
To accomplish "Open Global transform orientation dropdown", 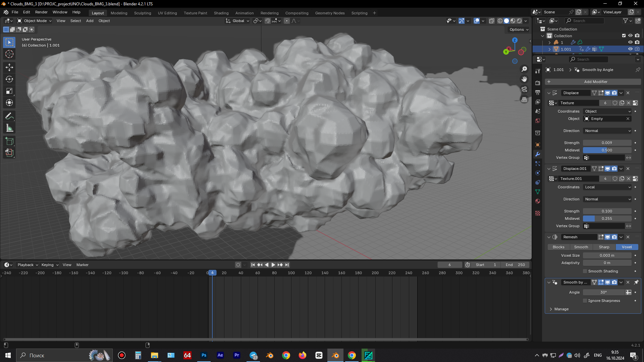I will [x=237, y=21].
